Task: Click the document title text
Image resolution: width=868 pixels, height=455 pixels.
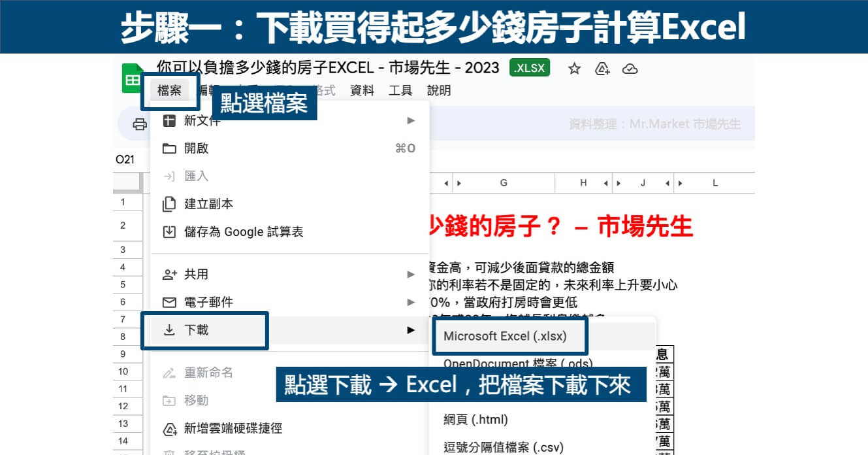Action: click(x=329, y=68)
